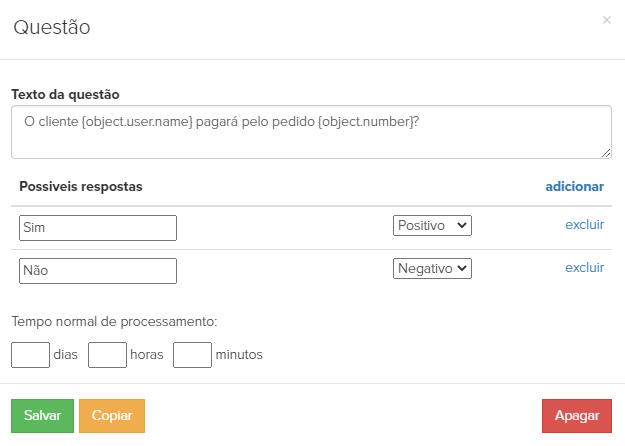Viewport: 625px width, 446px height.
Task: Click the Texto da questão label
Action: pos(65,94)
